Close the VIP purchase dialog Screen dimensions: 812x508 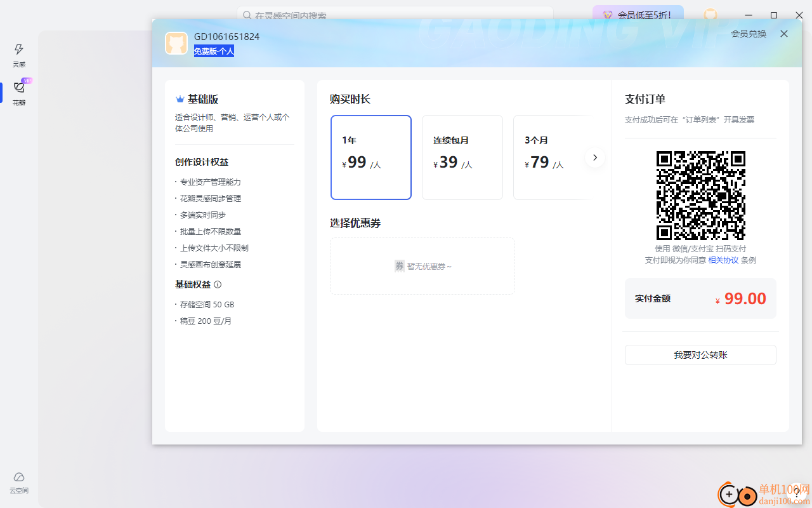point(784,34)
